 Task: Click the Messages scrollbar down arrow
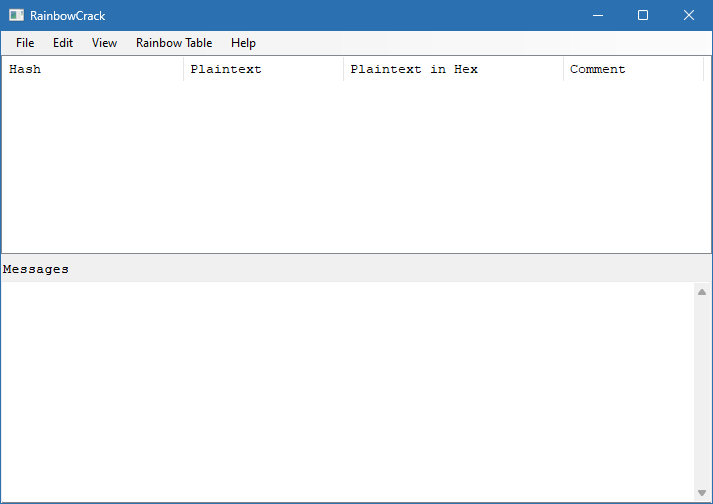click(x=702, y=493)
